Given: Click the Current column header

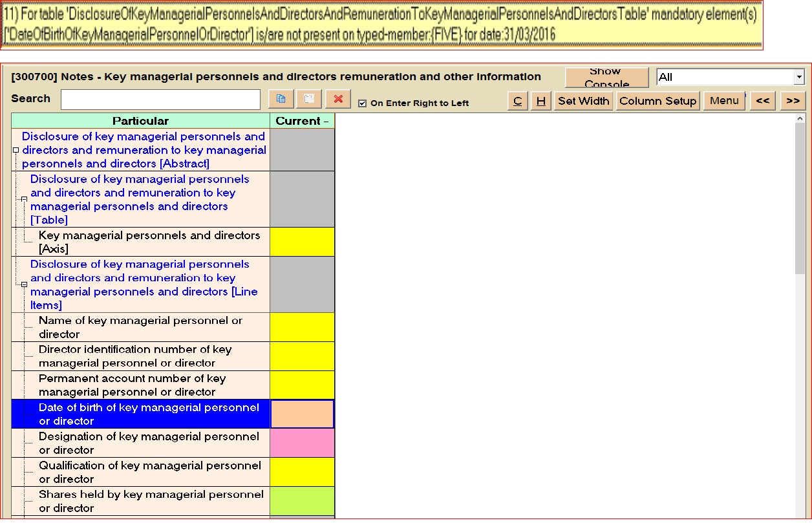Looking at the screenshot, I should [302, 121].
